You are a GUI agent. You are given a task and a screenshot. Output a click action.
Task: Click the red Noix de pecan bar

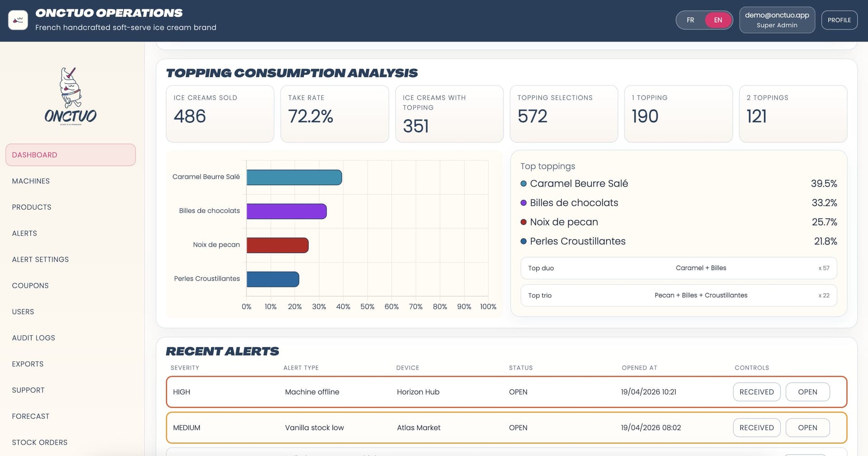[x=278, y=245]
